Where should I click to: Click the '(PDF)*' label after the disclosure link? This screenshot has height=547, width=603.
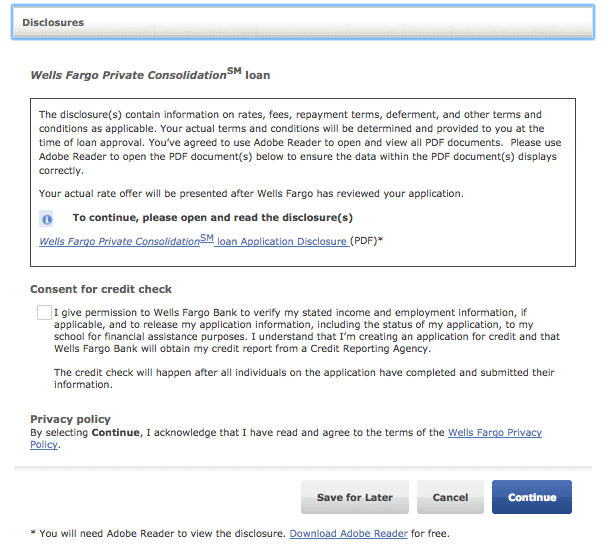point(366,241)
